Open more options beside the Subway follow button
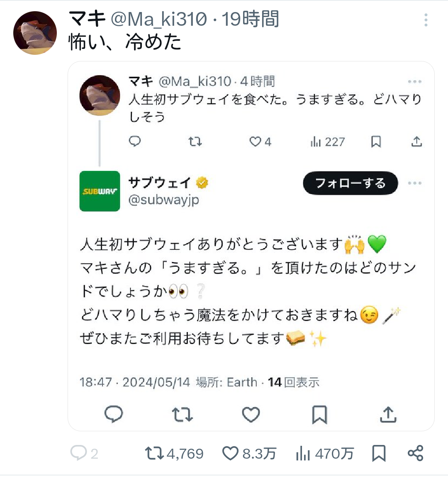 (x=414, y=183)
